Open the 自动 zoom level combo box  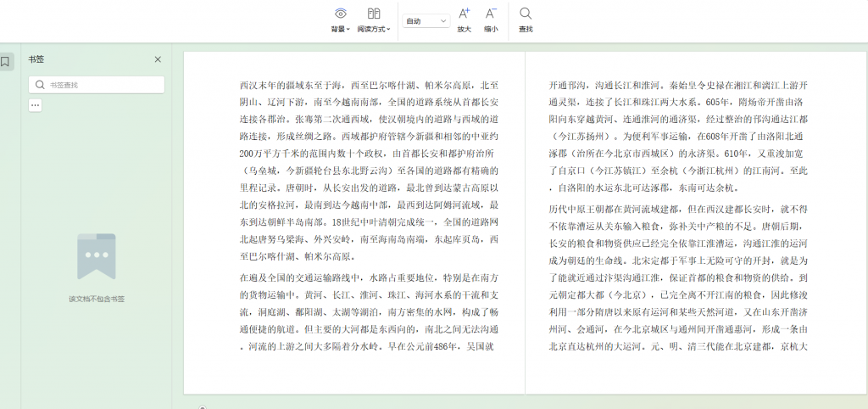(x=426, y=21)
